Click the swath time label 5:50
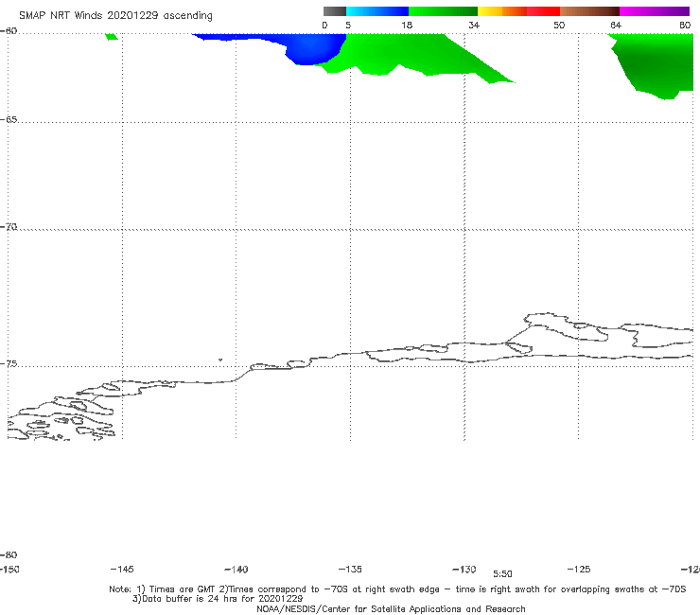 point(502,574)
